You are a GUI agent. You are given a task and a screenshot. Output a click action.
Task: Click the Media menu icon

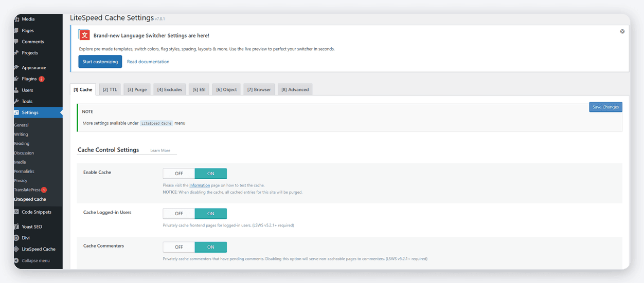16,19
